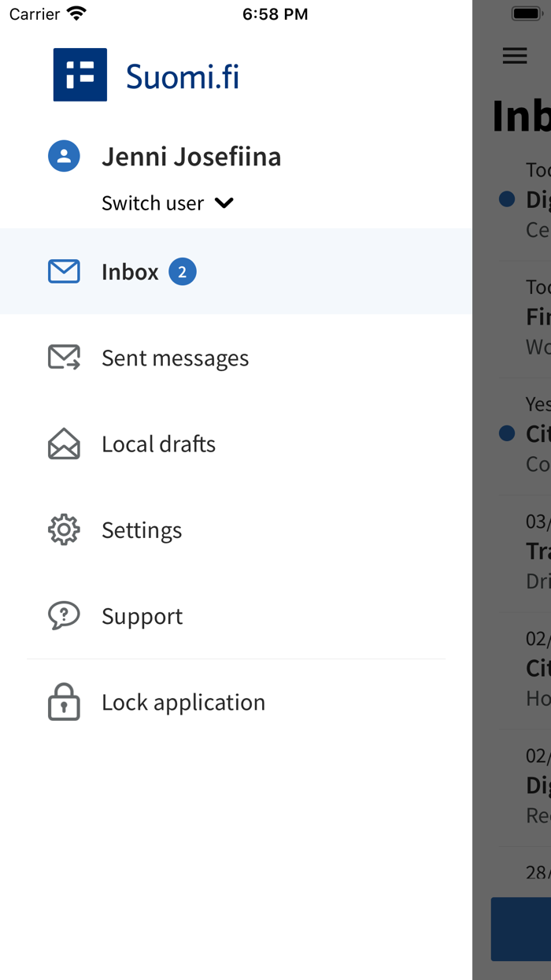This screenshot has height=980, width=551.
Task: Tap the Local drafts open envelope icon
Action: click(x=64, y=444)
